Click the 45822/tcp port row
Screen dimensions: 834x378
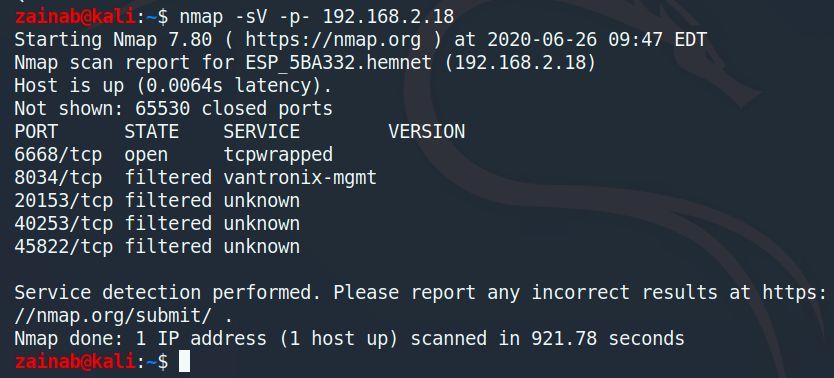pos(157,247)
